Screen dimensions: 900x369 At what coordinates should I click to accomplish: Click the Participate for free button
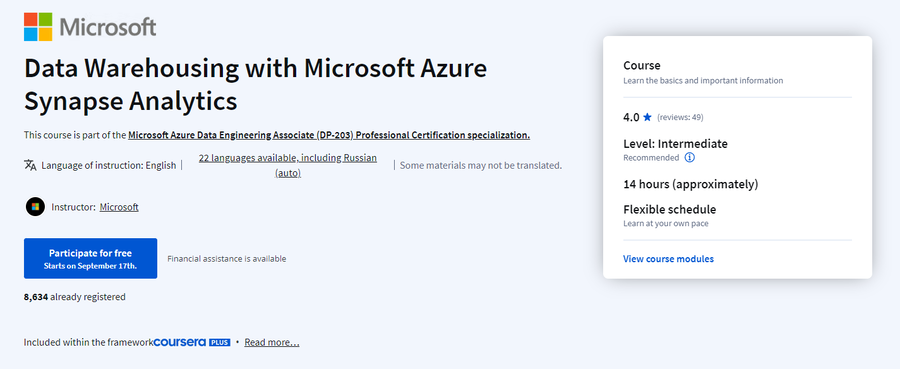tap(91, 259)
